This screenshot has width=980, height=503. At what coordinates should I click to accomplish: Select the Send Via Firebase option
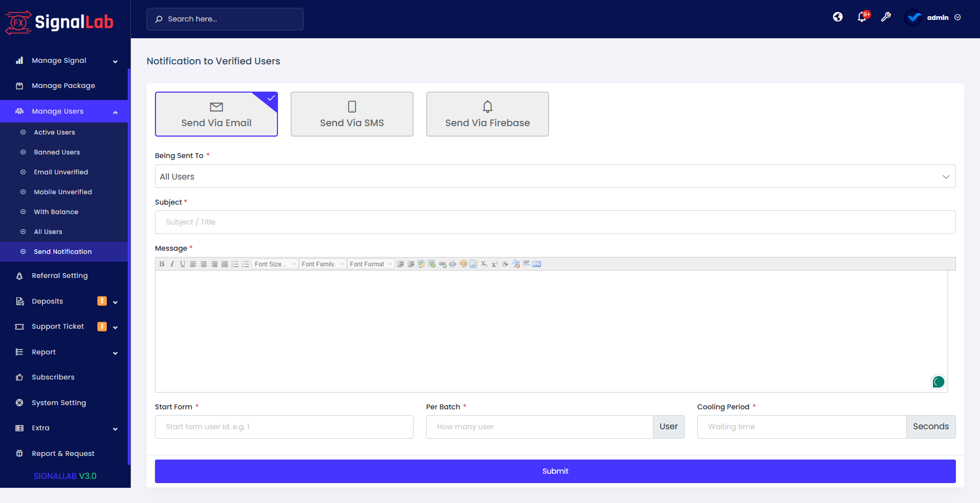click(x=487, y=114)
